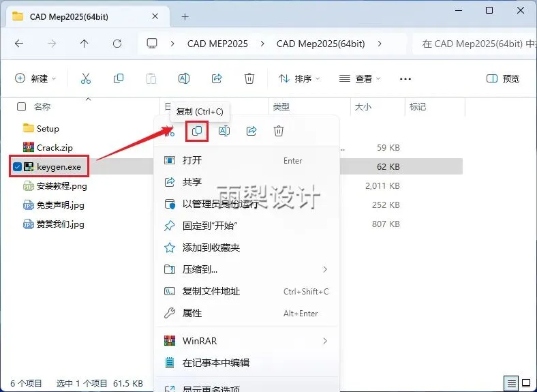
Task: Click the Copy icon in top toolbar
Action: (119, 79)
